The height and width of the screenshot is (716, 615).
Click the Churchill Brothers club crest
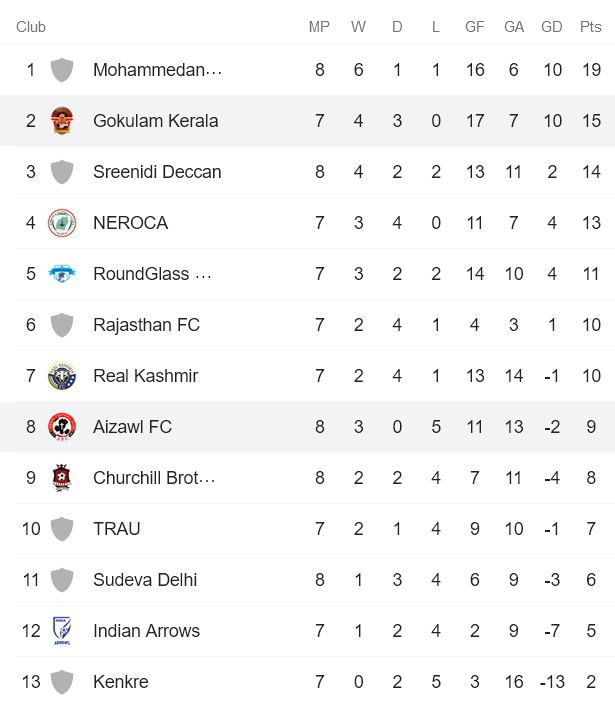pyautogui.click(x=62, y=478)
